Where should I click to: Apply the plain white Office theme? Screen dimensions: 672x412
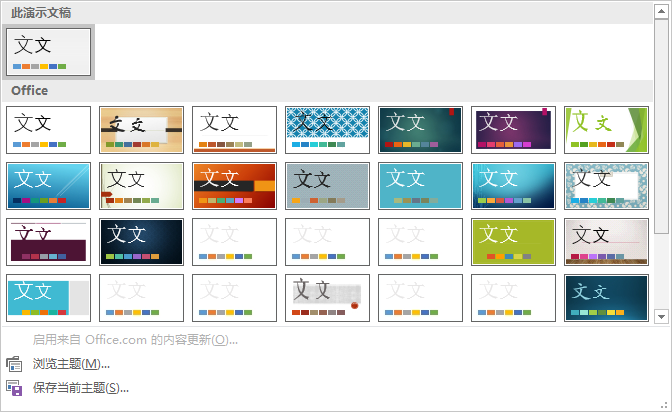coord(48,130)
